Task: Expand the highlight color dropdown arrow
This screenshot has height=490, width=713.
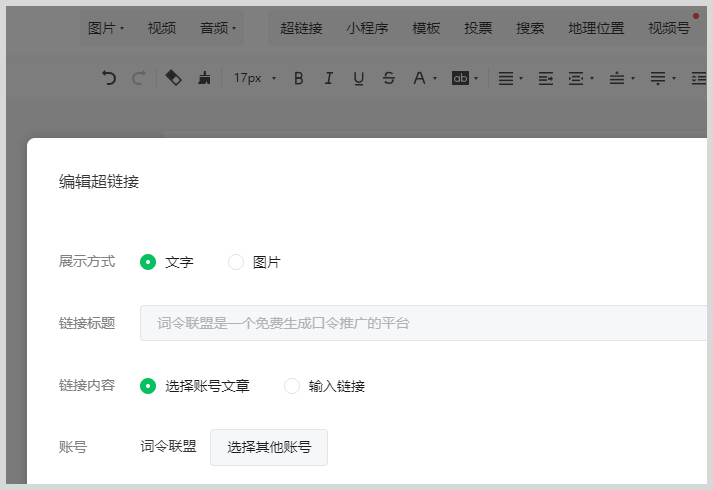Action: (x=476, y=79)
